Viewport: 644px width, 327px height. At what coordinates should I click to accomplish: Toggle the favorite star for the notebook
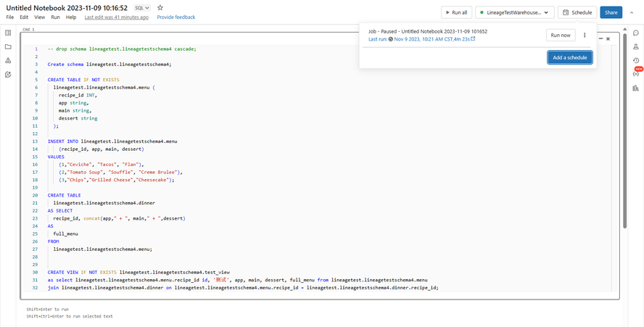(160, 8)
